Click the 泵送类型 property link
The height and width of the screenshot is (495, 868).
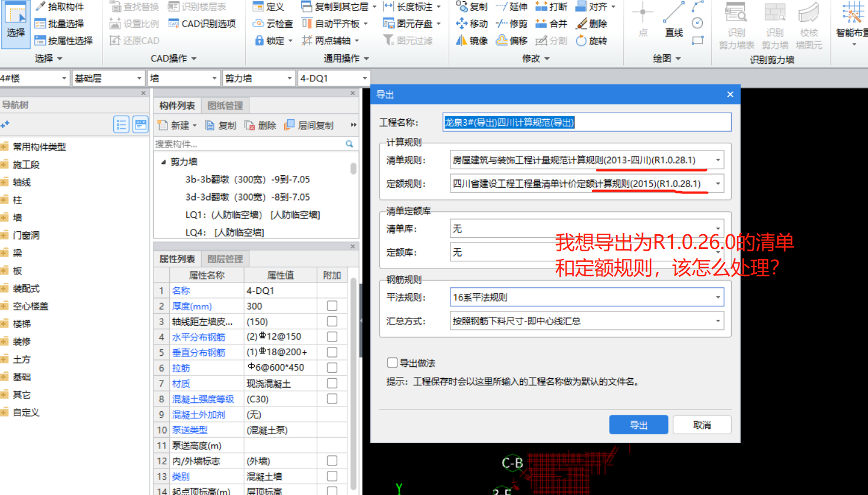click(190, 430)
